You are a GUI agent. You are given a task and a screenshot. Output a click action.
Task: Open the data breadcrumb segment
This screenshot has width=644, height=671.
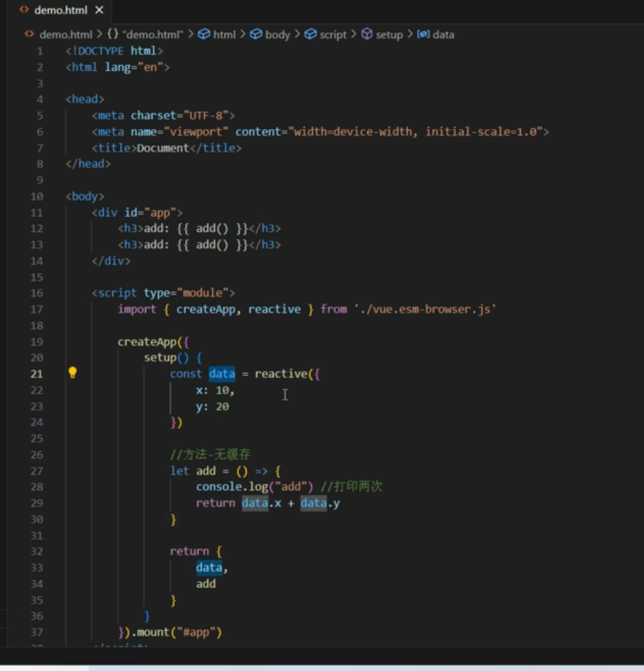click(x=443, y=35)
